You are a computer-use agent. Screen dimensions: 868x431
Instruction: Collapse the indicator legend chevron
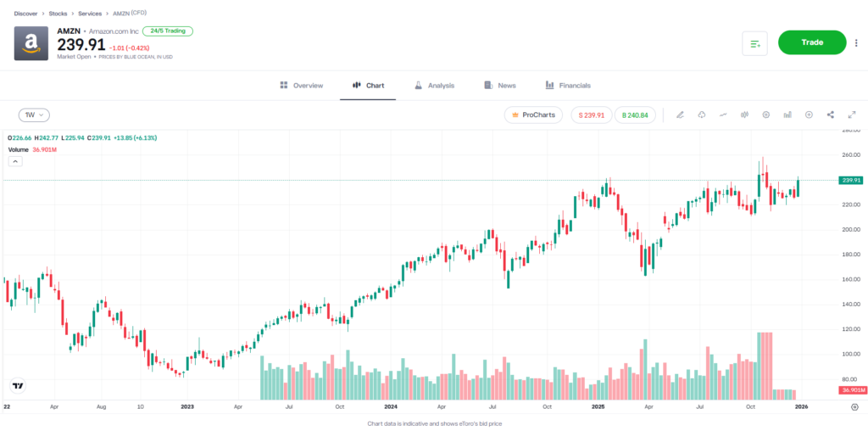15,160
